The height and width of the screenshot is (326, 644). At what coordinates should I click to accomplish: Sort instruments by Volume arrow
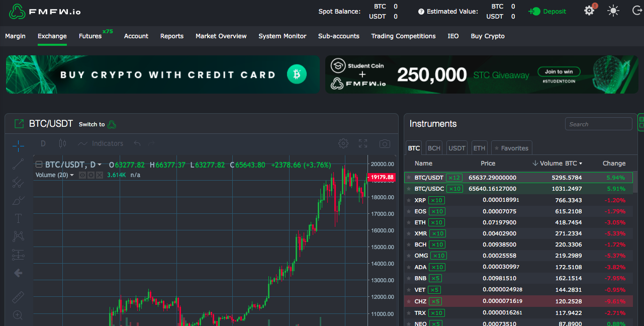[x=535, y=164]
